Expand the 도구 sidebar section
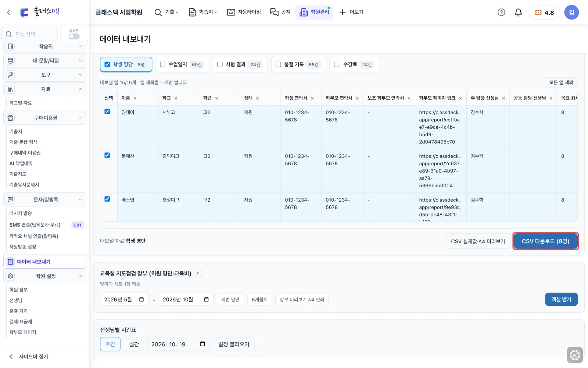Image resolution: width=588 pixels, height=368 pixels. click(45, 75)
